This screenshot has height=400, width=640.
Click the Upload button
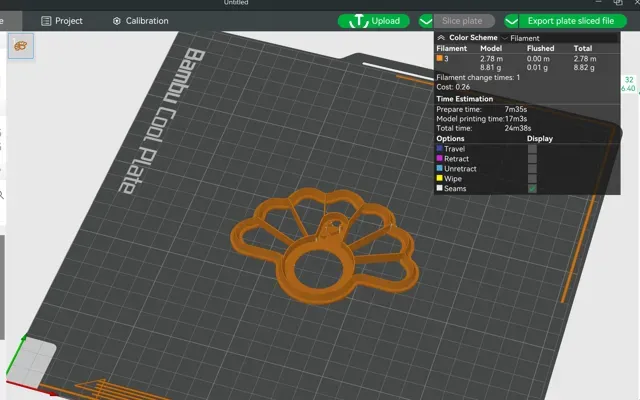[373, 21]
